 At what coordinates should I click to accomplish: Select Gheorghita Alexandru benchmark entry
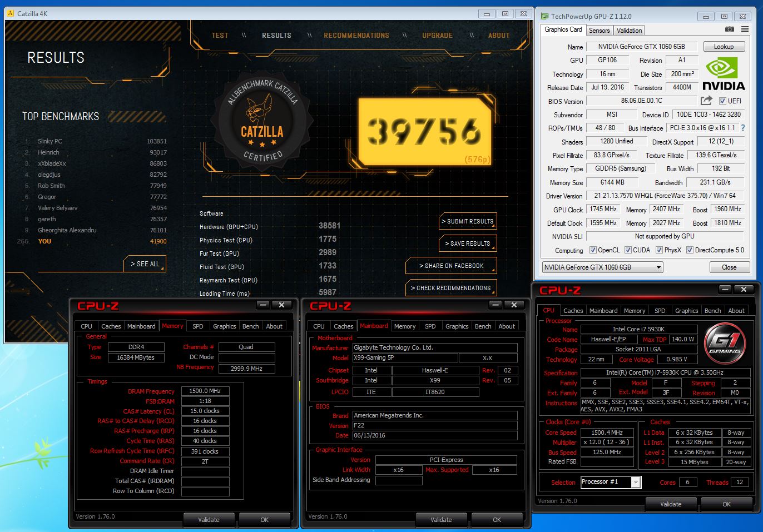[x=95, y=230]
